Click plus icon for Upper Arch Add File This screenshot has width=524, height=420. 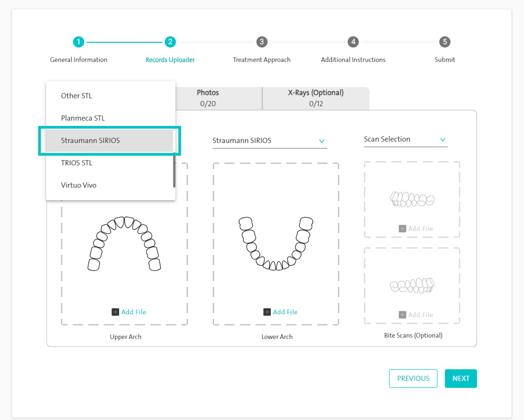click(115, 312)
